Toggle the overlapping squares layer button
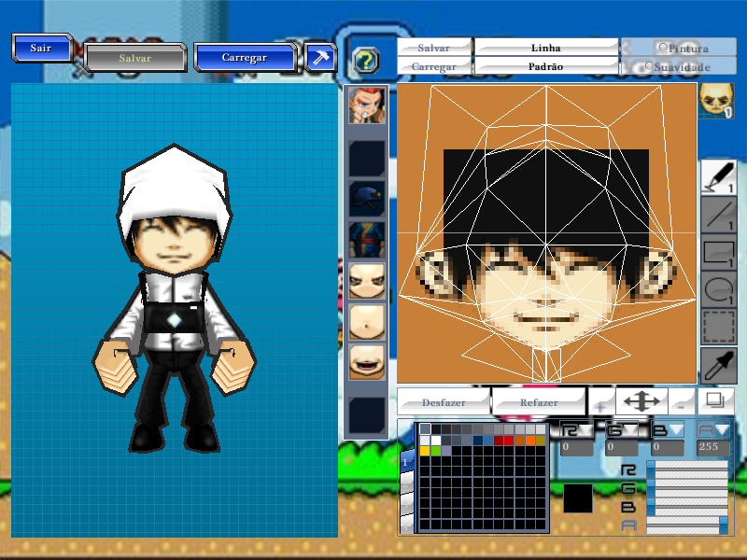Viewport: 747px width, 560px height. tap(715, 400)
